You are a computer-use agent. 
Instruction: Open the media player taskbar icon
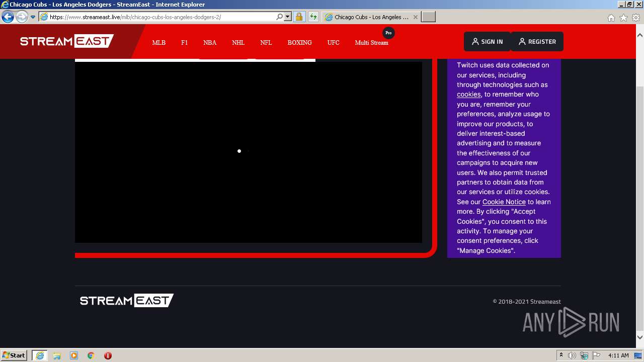pyautogui.click(x=74, y=355)
